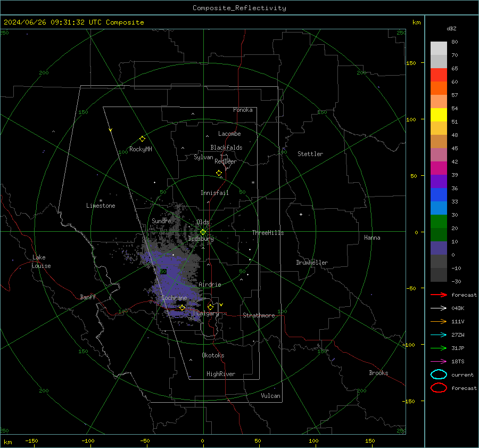Click the Didsbury label near center
The width and height of the screenshot is (479, 448).
(201, 239)
